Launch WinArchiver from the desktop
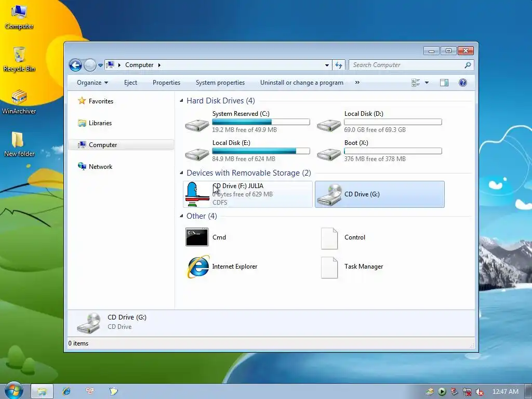This screenshot has height=399, width=532. [x=19, y=102]
